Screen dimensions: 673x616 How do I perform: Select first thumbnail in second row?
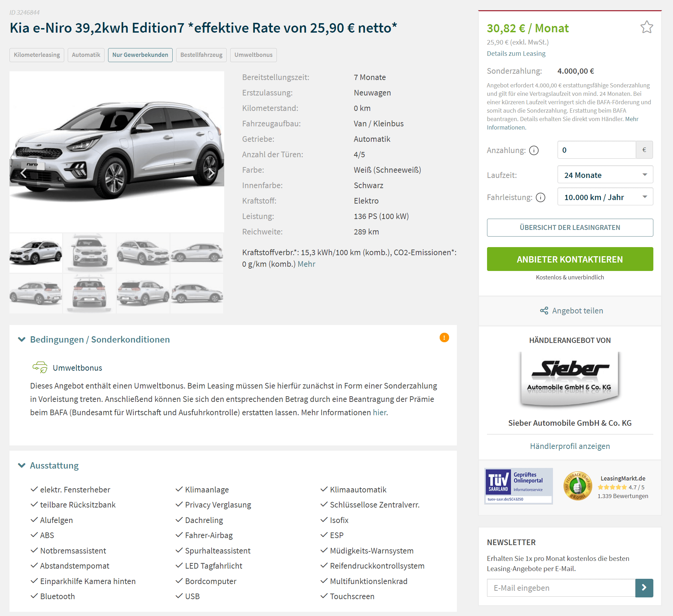(36, 293)
